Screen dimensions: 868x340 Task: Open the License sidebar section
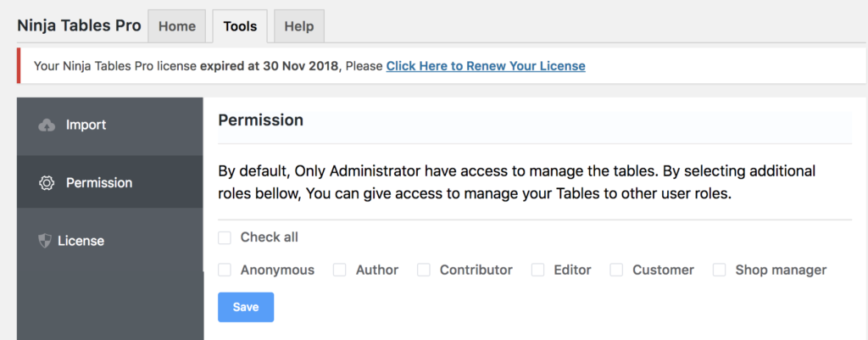click(x=110, y=241)
